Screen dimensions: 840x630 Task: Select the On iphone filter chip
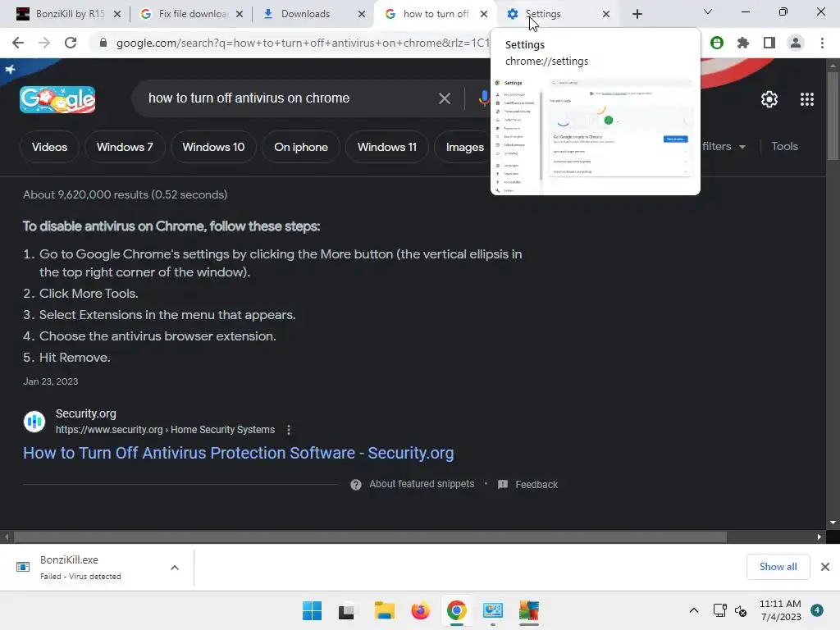(301, 148)
